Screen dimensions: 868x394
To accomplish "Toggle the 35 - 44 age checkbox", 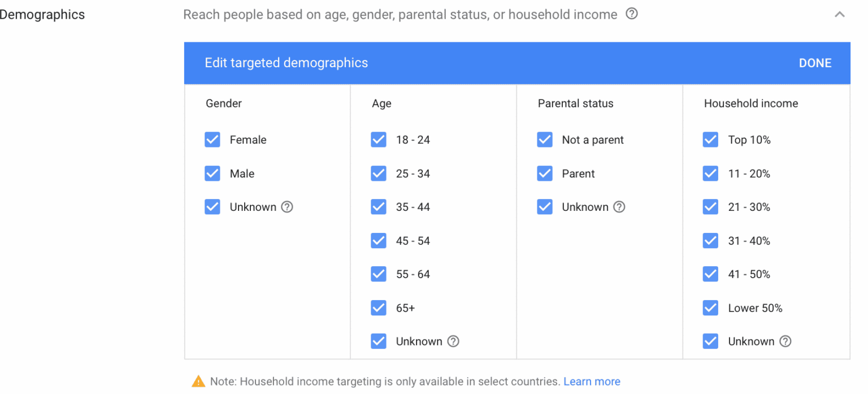I will click(x=379, y=207).
